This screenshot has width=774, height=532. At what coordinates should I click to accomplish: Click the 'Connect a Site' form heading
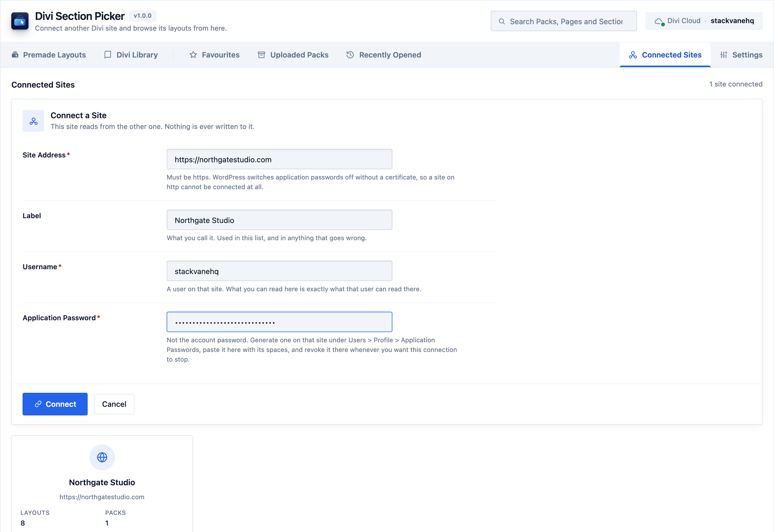click(x=78, y=115)
